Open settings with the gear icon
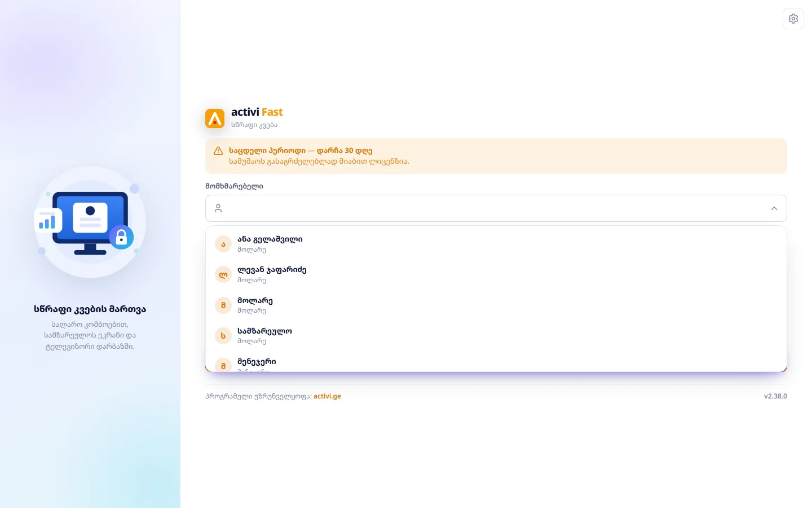Screen dimensions: 812x508 point(793,19)
